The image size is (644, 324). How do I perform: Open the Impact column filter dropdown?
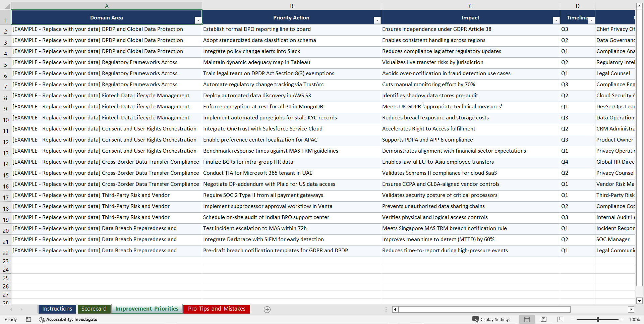tap(556, 20)
